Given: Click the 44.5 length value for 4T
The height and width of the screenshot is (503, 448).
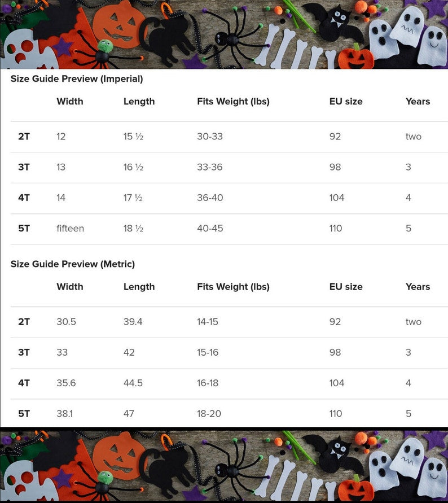Looking at the screenshot, I should tap(133, 383).
